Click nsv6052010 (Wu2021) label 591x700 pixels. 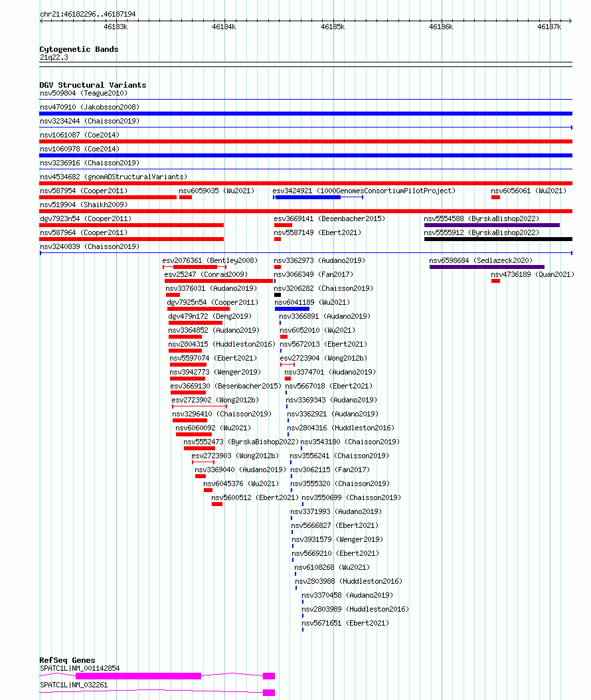(318, 330)
